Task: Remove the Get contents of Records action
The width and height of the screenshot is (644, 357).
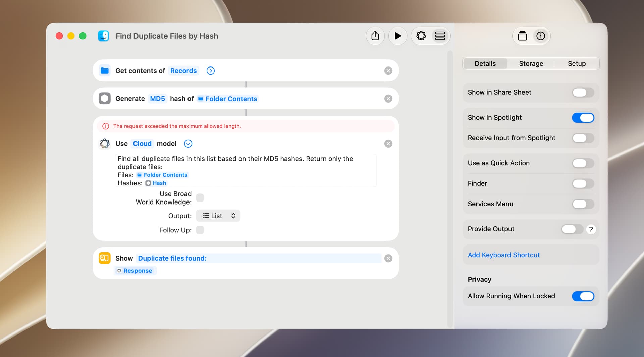Action: point(388,71)
